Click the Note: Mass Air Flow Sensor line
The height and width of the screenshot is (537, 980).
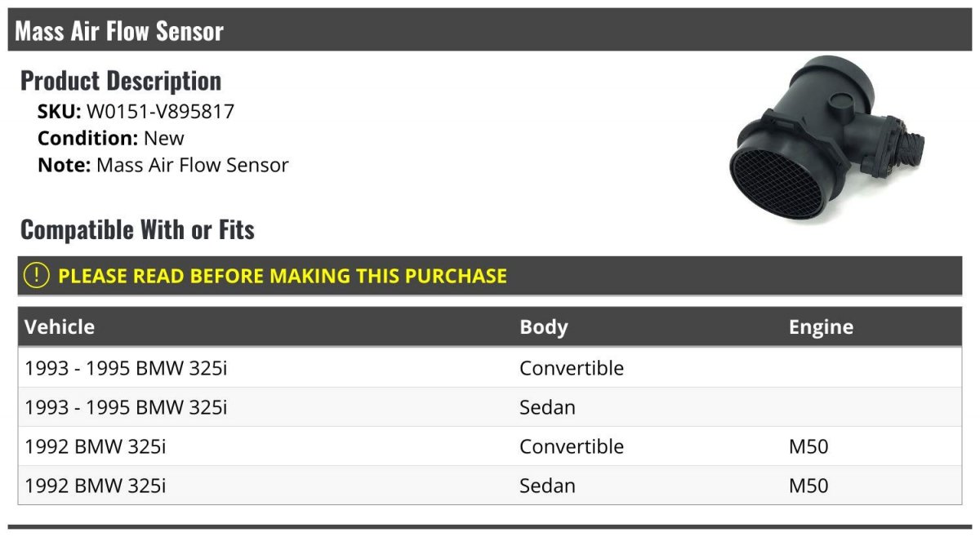163,165
